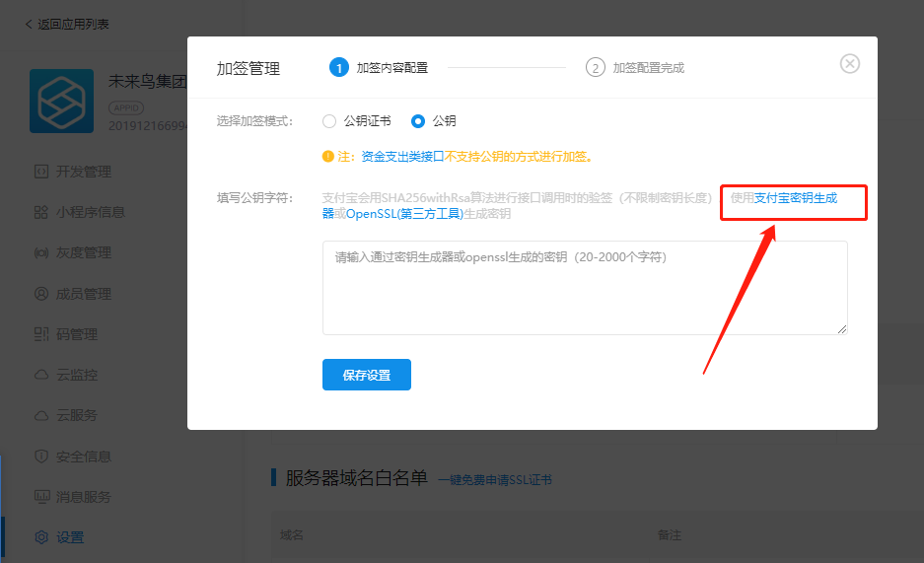Image resolution: width=924 pixels, height=563 pixels.
Task: Select the 公钥证书 radio option
Action: [329, 121]
